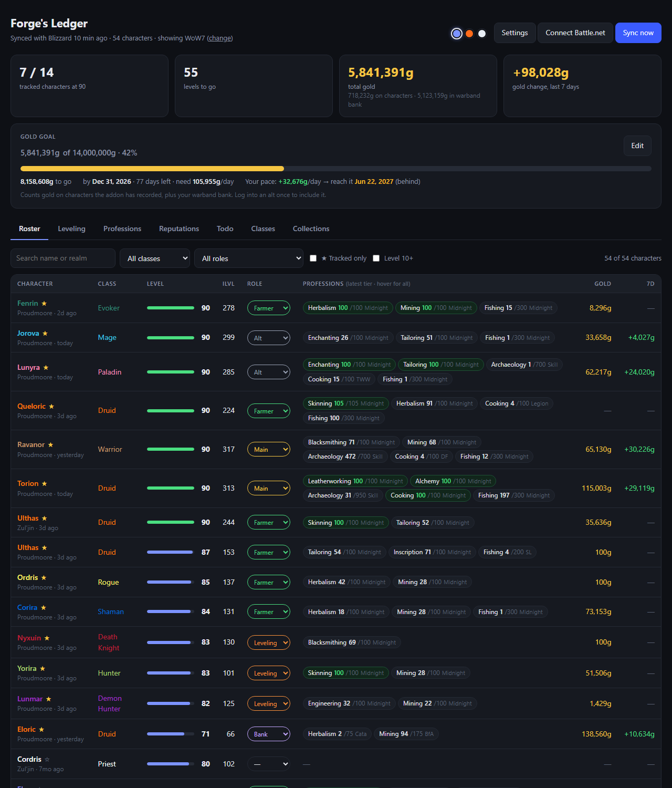
Task: Switch to the Roster tab
Action: coord(29,229)
